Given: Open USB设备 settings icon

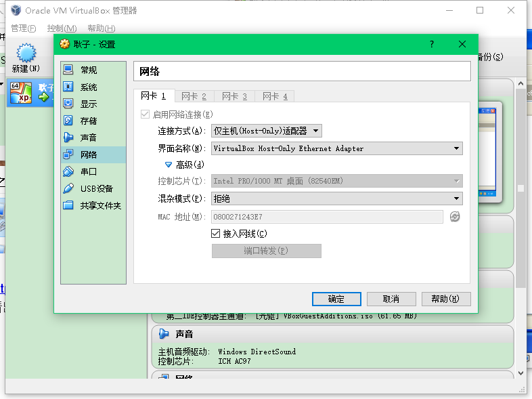Looking at the screenshot, I should click(68, 188).
